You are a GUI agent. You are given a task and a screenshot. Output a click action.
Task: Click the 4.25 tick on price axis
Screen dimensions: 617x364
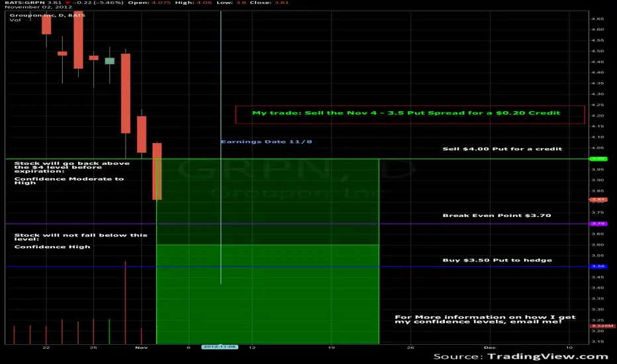click(x=597, y=105)
